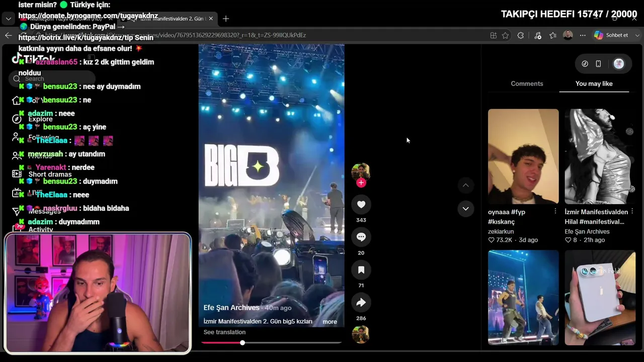The width and height of the screenshot is (644, 362).
Task: Click See translation under the caption
Action: (224, 332)
